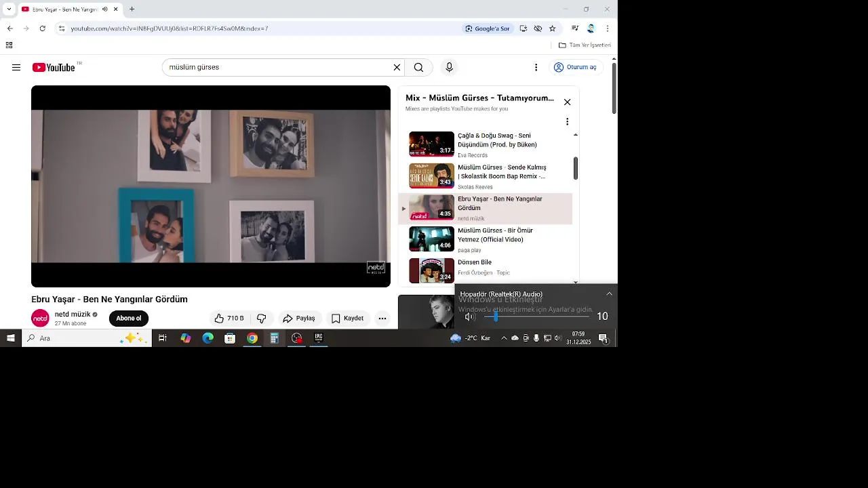Share the video via Paylaş

pos(299,319)
